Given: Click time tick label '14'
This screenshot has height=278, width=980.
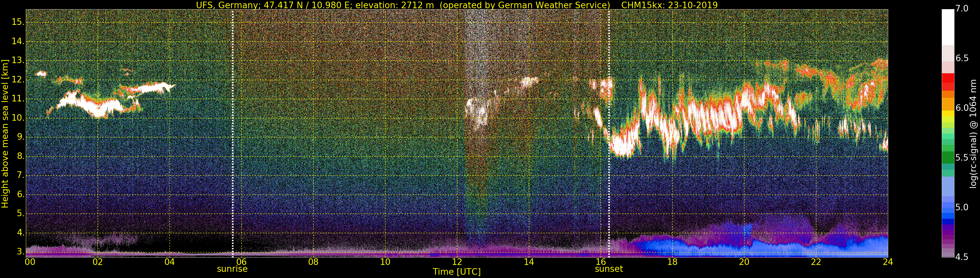Looking at the screenshot, I should 529,262.
